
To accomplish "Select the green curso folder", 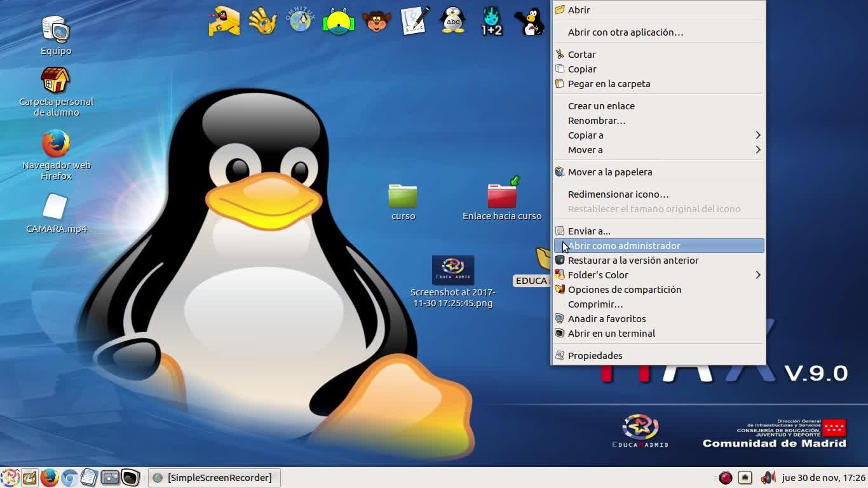I will [x=403, y=202].
